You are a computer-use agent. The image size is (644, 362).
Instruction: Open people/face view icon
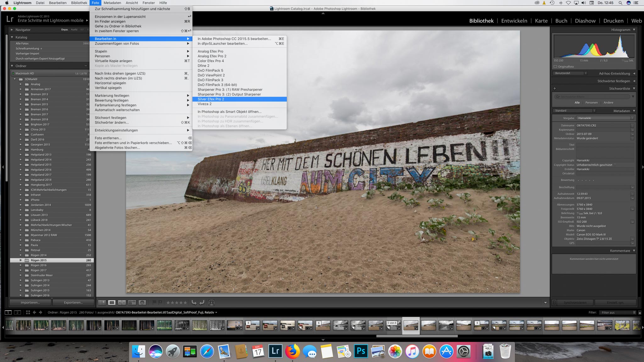(x=142, y=303)
